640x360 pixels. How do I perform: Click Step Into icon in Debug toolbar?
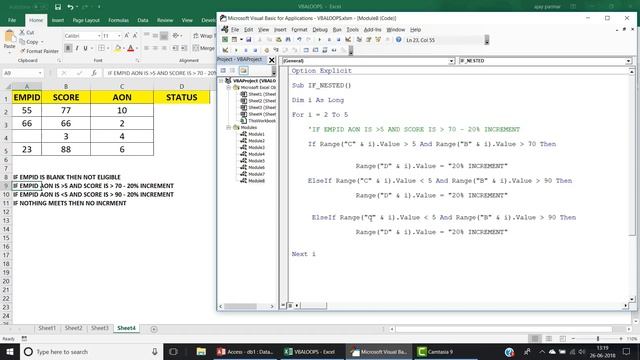point(276,50)
